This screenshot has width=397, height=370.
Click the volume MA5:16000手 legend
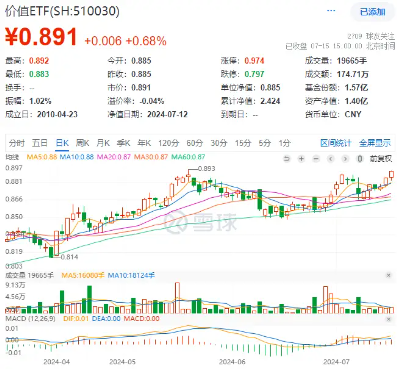(83, 275)
